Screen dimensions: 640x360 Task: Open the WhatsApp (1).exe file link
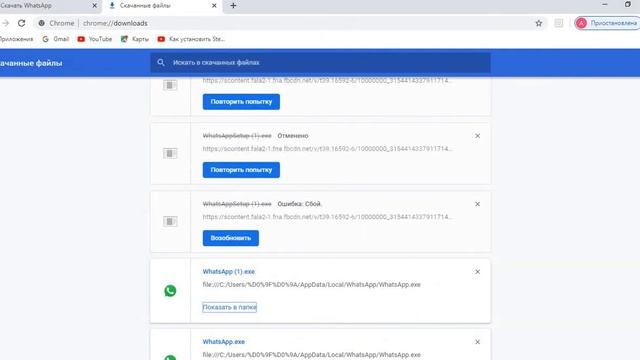click(229, 271)
